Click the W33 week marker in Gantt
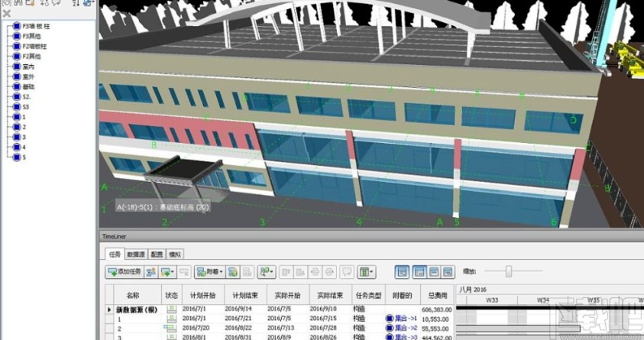The height and width of the screenshot is (340, 644). pyautogui.click(x=492, y=300)
